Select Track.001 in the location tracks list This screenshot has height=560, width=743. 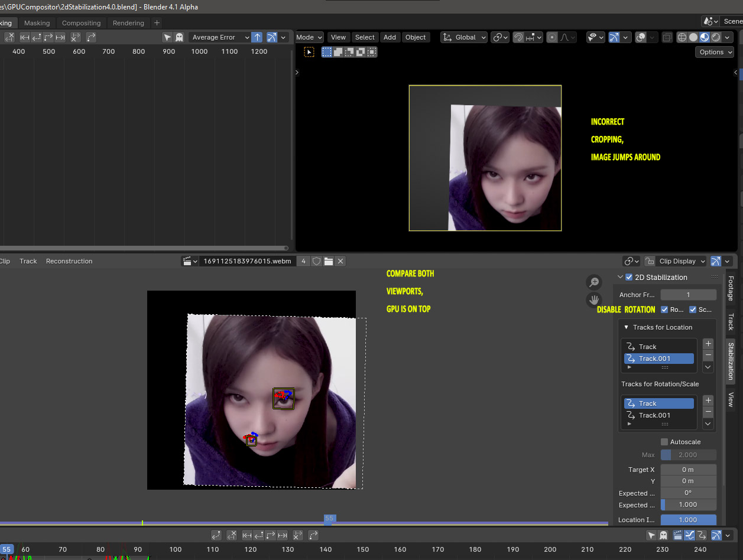tap(658, 358)
